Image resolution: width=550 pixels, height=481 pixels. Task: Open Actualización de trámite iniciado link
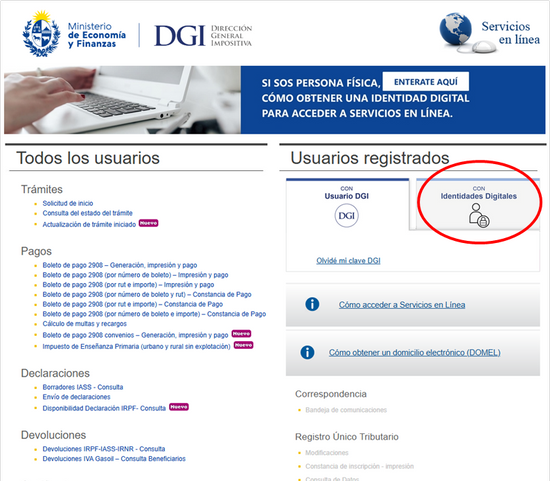tap(89, 224)
